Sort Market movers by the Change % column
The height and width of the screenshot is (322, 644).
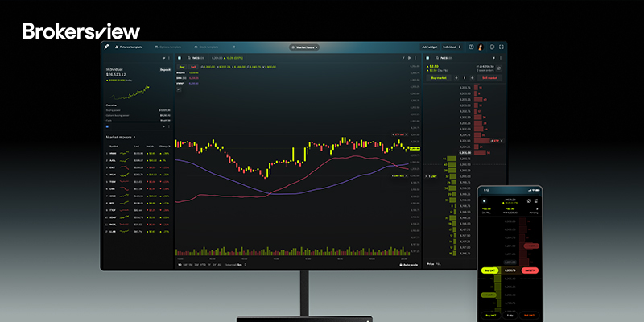[165, 147]
